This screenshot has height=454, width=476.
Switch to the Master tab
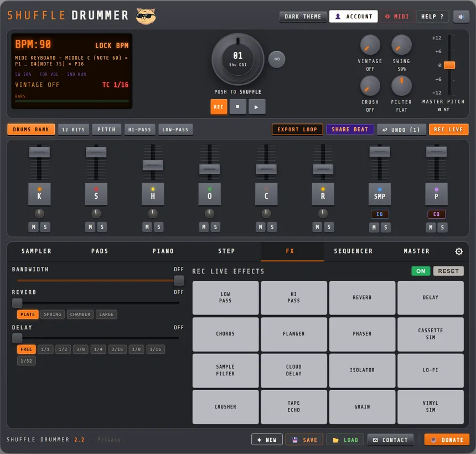click(416, 251)
